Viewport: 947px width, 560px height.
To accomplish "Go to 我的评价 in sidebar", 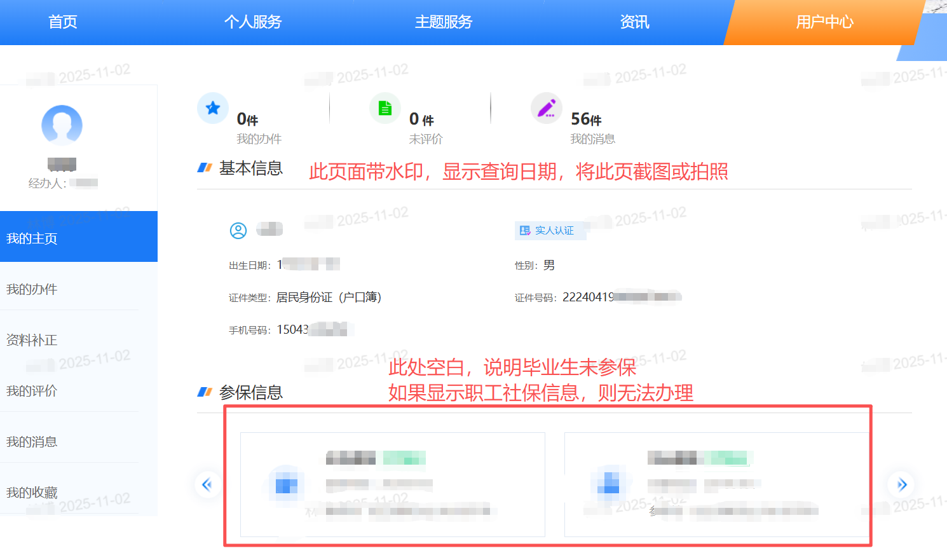I will click(32, 391).
